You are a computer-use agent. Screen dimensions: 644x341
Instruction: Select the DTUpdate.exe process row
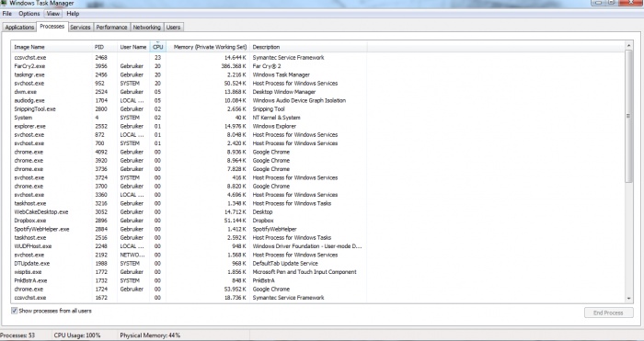[189, 263]
